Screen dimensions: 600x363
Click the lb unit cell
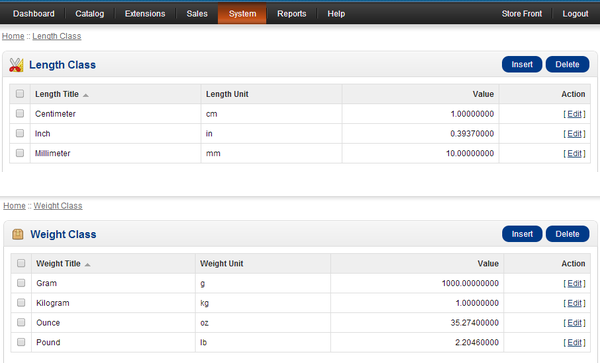coord(263,342)
